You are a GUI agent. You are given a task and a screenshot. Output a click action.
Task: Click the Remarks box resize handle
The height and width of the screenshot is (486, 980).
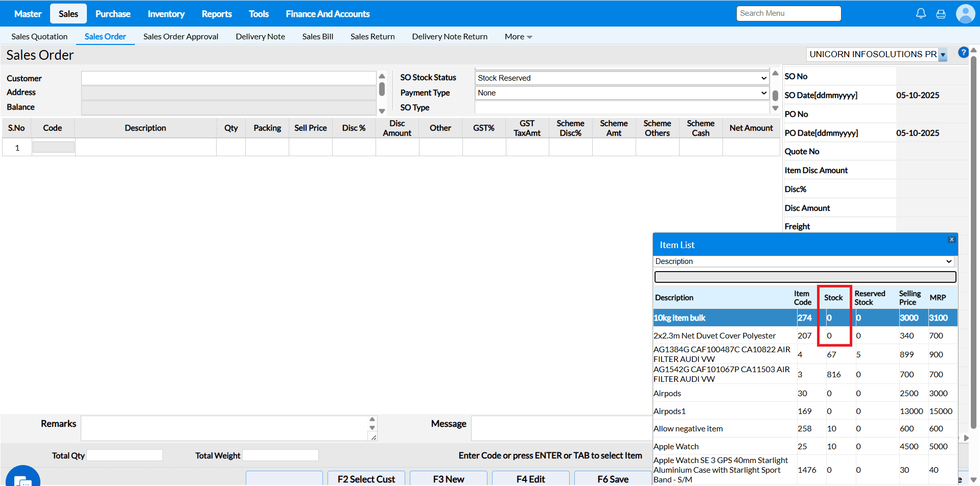coord(374,437)
